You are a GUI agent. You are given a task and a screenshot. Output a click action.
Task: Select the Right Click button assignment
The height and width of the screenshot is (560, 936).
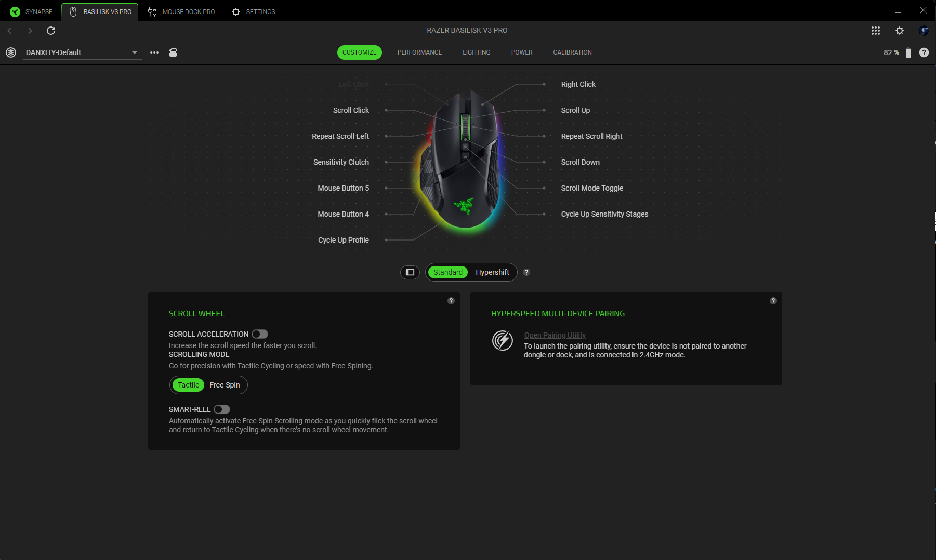578,84
